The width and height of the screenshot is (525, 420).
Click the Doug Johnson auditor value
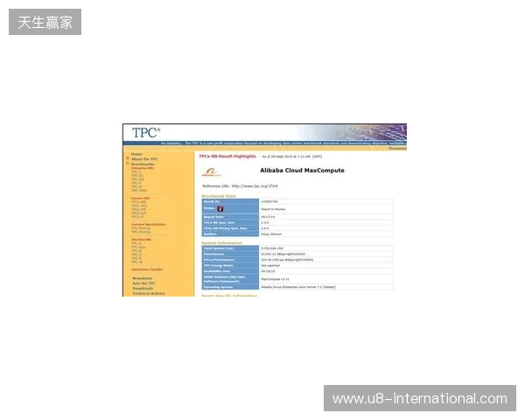pyautogui.click(x=271, y=234)
